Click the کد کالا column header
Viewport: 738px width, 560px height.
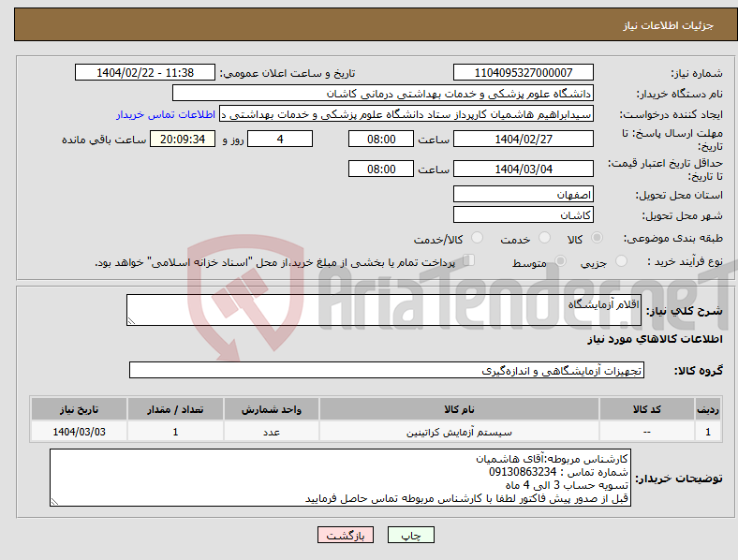pyautogui.click(x=647, y=409)
